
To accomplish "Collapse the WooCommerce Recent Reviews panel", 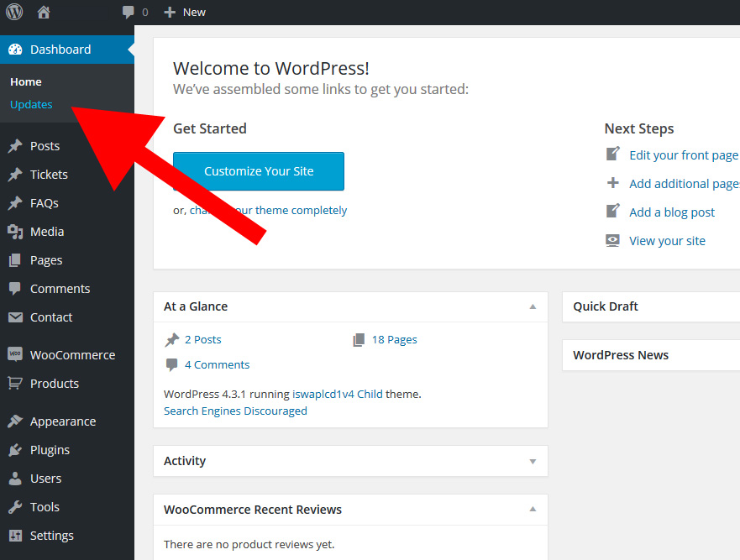I will [532, 510].
